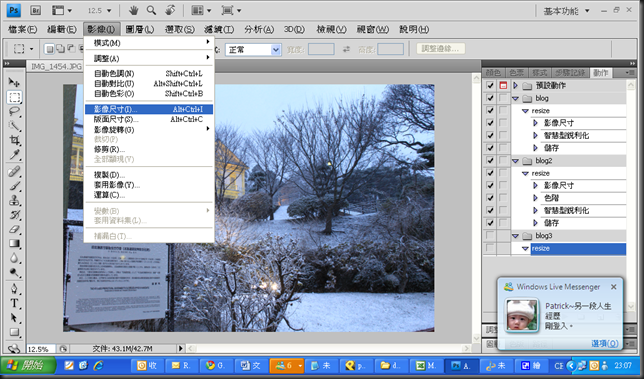Image resolution: width=644 pixels, height=379 pixels.
Task: Select the Zoom tool in the top bar
Action: click(x=151, y=10)
